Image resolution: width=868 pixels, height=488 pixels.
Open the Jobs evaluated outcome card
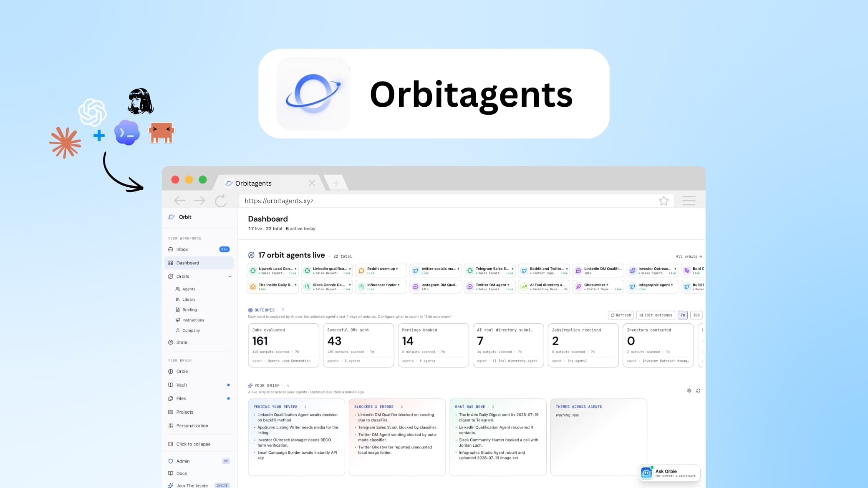[x=284, y=345]
